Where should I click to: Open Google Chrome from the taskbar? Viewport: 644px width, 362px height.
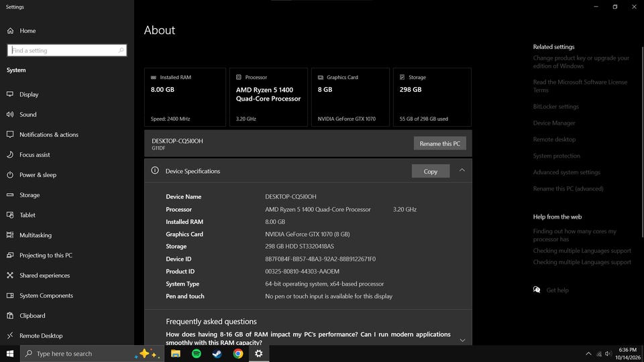pyautogui.click(x=237, y=353)
